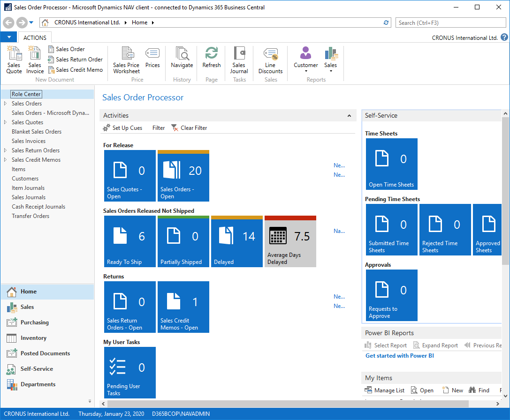Click the Help question mark icon
Screen dimensions: 510x420
click(x=504, y=37)
